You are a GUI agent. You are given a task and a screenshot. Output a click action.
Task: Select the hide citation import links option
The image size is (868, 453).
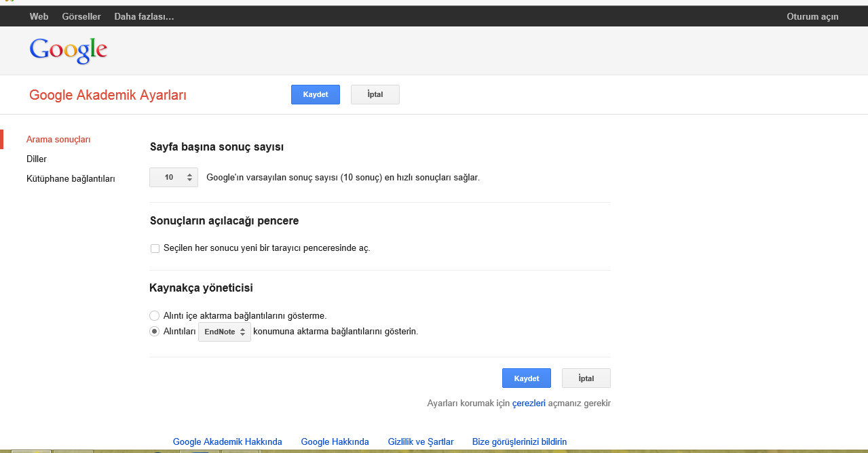pos(155,315)
